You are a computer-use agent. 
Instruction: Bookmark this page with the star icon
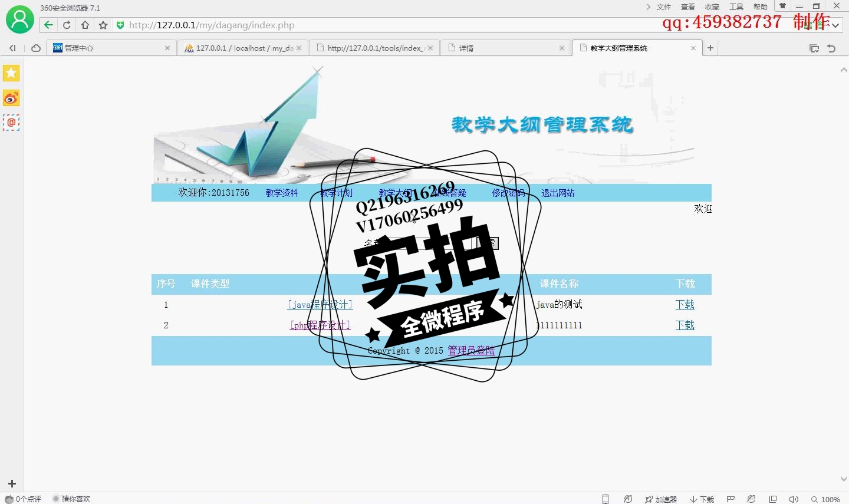pyautogui.click(x=103, y=25)
